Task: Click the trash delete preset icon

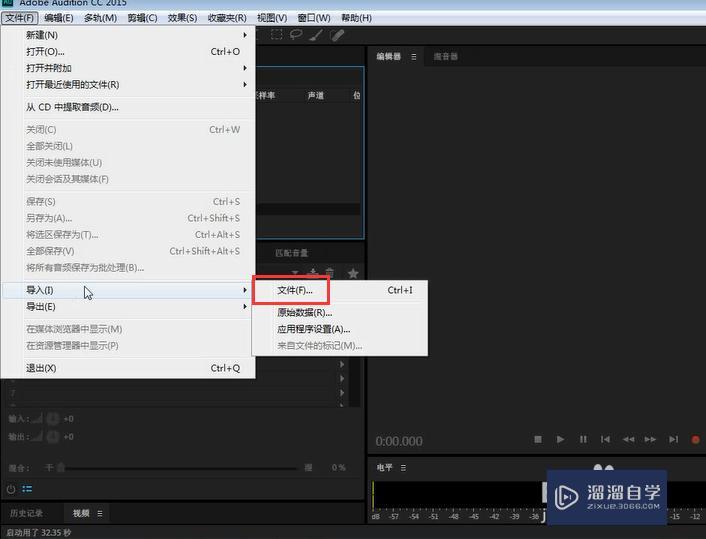Action: pyautogui.click(x=330, y=272)
